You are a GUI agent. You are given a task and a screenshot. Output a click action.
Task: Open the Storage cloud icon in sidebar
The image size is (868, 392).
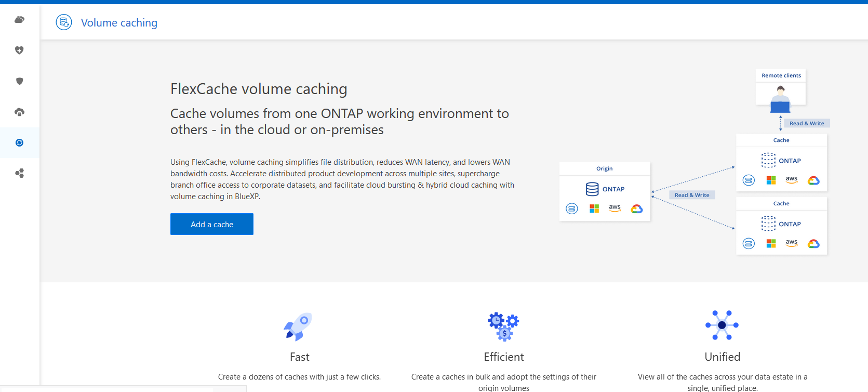coord(19,20)
